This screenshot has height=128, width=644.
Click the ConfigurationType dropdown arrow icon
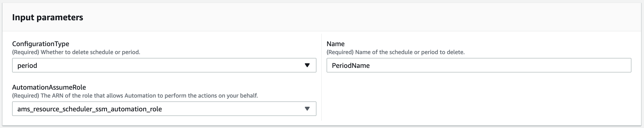[x=307, y=65]
